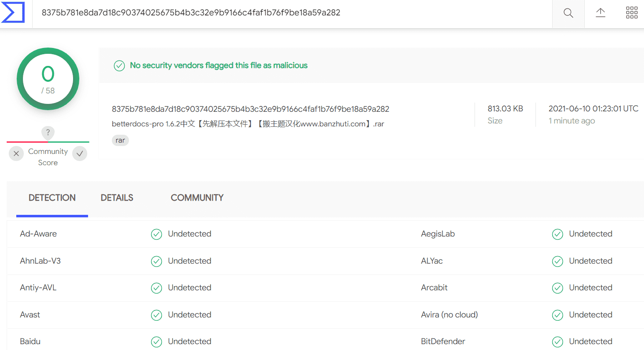Click Undetected result text for Antiy-AVL
The width and height of the screenshot is (644, 350).
[189, 287]
